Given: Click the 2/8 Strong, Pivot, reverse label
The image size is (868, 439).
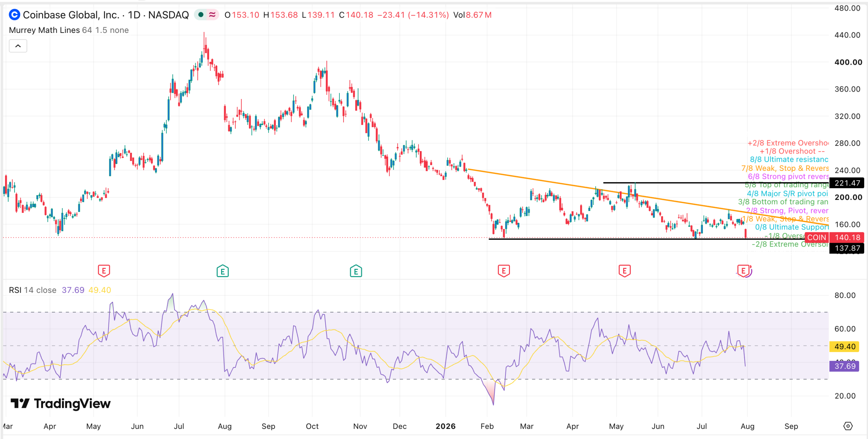Looking at the screenshot, I should (x=787, y=211).
